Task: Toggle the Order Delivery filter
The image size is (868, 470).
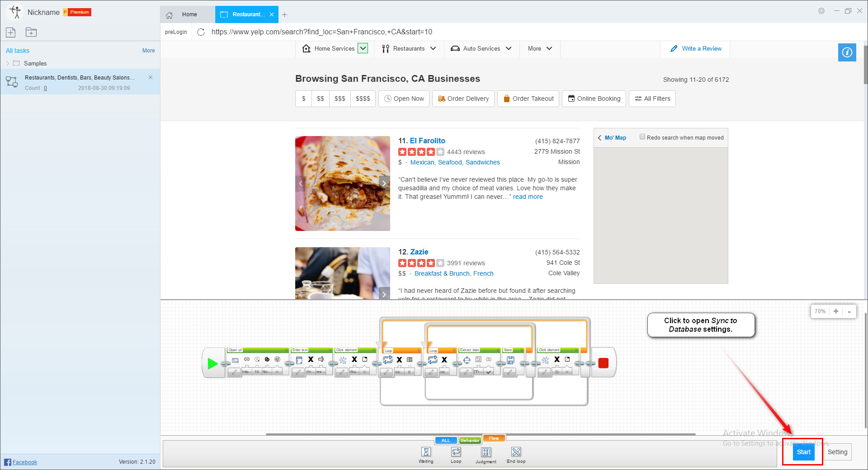Action: tap(463, 99)
